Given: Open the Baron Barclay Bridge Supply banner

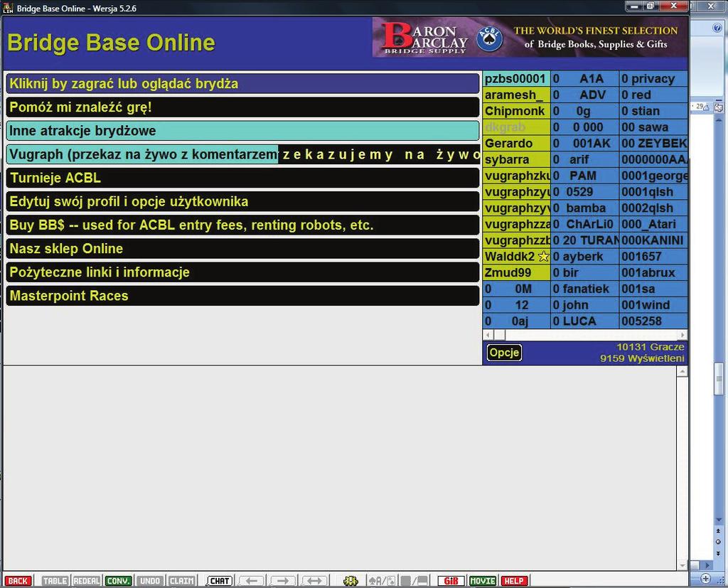Looking at the screenshot, I should tap(530, 38).
